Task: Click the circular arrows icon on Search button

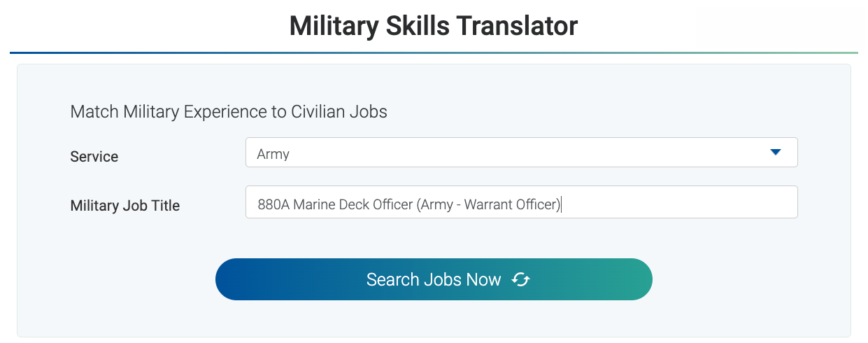Action: point(520,280)
